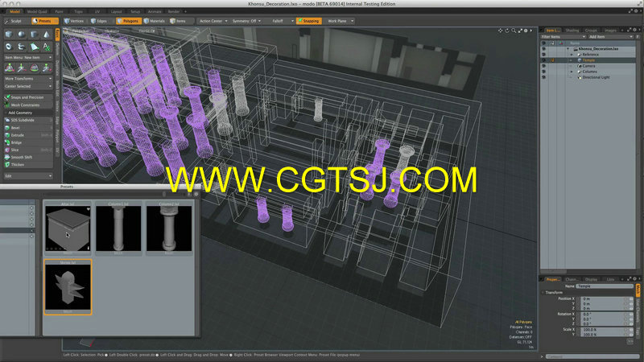The width and height of the screenshot is (644, 362).
Task: Click the viewport pan (move view) icon
Action: pyautogui.click(x=500, y=31)
